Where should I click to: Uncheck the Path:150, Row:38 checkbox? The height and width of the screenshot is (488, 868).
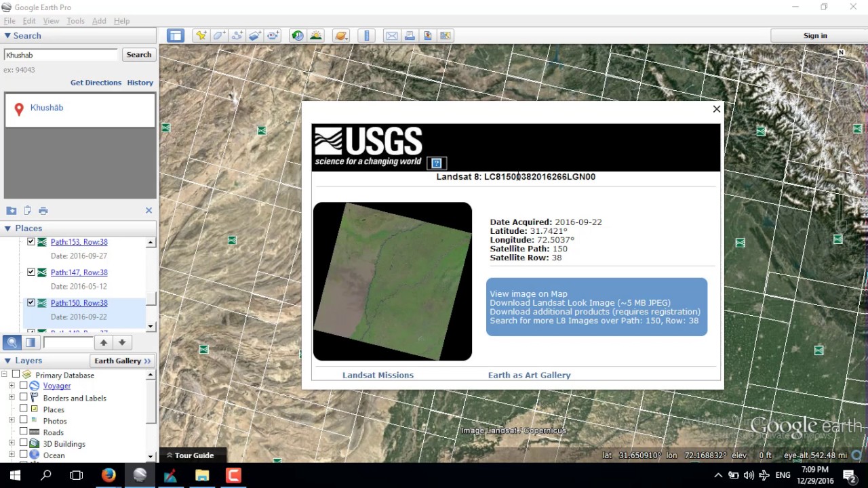coord(31,303)
